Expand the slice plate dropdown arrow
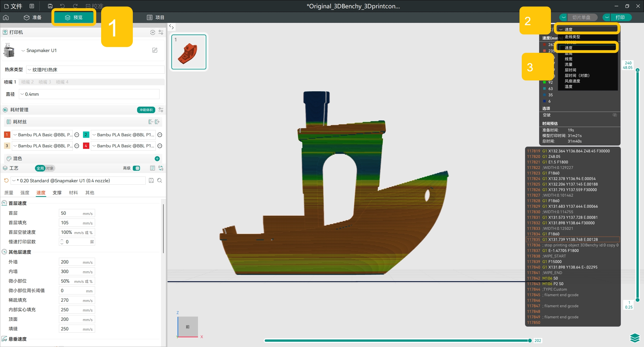Image resolution: width=644 pixels, height=347 pixels. pos(563,17)
